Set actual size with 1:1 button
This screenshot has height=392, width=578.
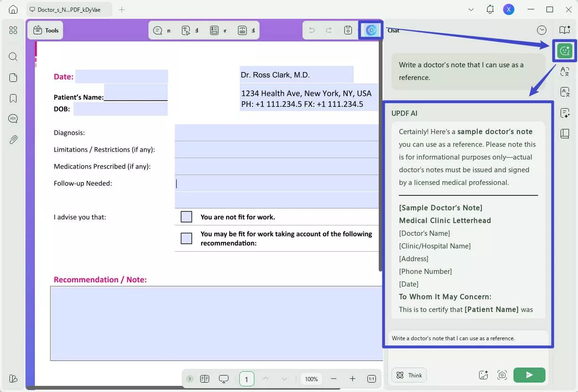pos(371,379)
